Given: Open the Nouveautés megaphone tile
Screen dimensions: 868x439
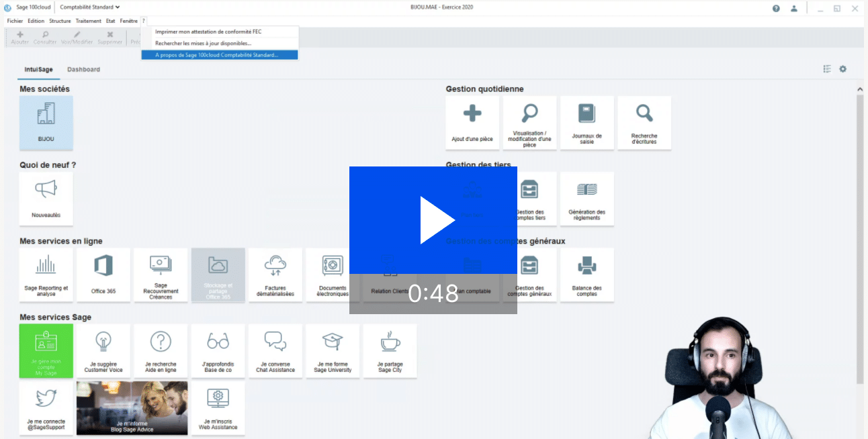Looking at the screenshot, I should click(46, 199).
